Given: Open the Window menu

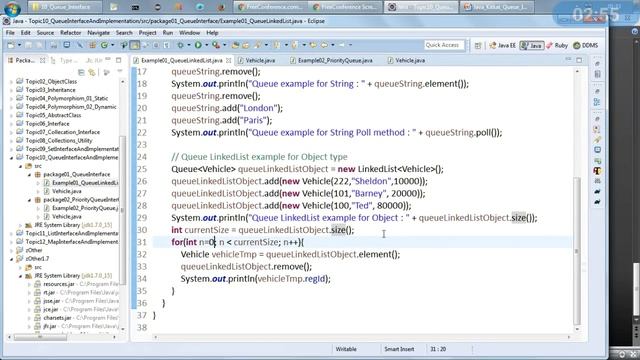Looking at the screenshot, I should pos(189,33).
